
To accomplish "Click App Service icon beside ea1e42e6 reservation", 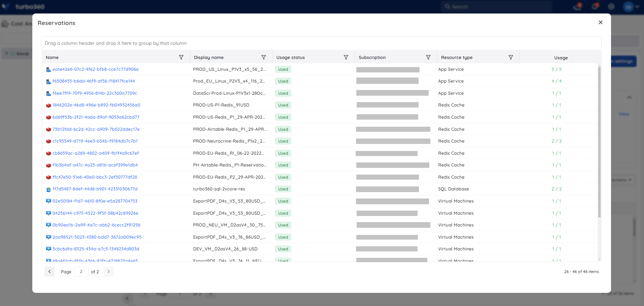I will coord(48,69).
